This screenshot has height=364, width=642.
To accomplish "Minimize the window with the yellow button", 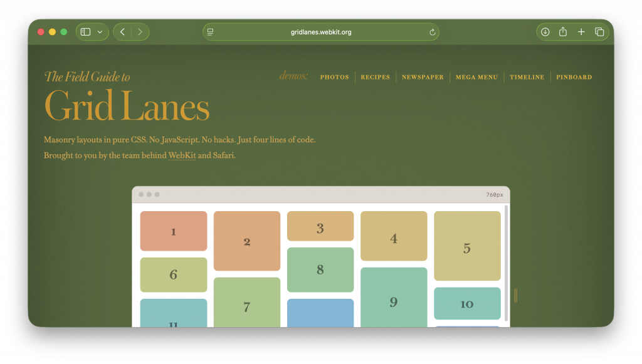I will pos(53,32).
